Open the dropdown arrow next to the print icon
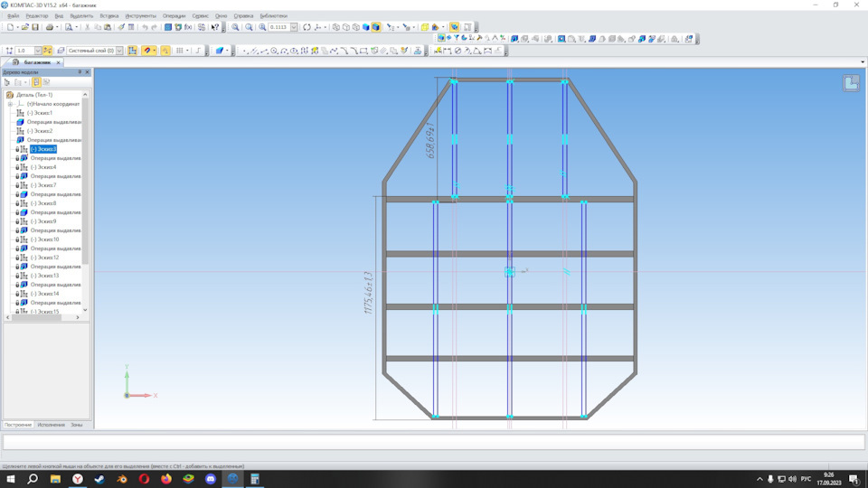The image size is (868, 488). click(57, 27)
